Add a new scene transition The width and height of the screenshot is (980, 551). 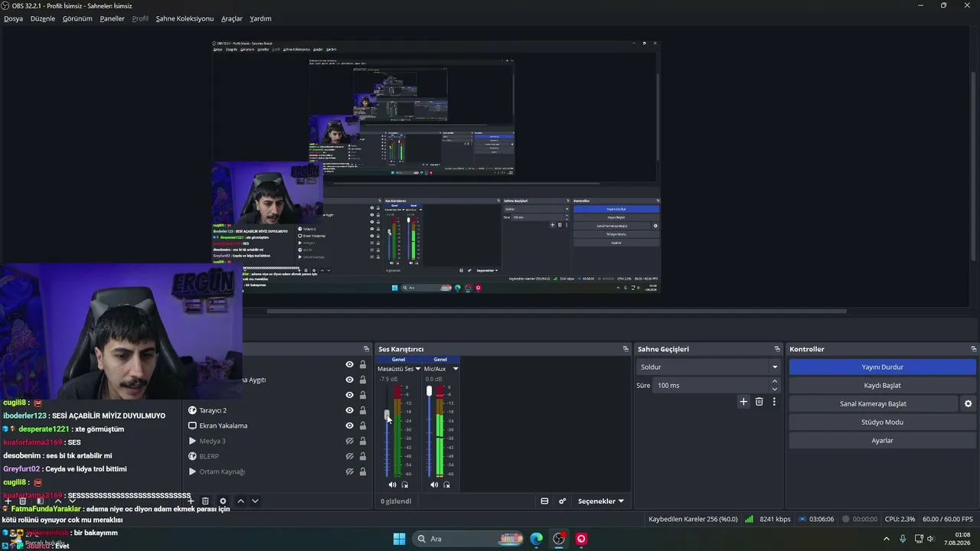click(x=743, y=402)
